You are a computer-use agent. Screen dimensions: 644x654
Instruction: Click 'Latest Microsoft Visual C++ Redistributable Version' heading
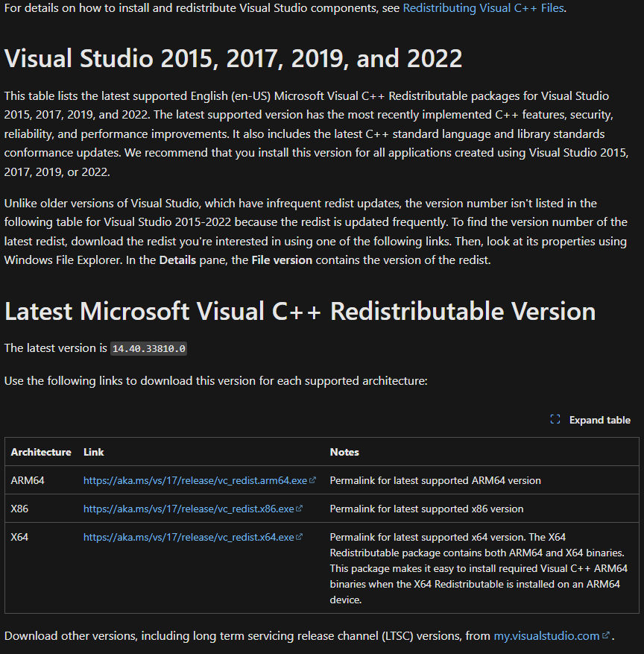click(x=300, y=311)
